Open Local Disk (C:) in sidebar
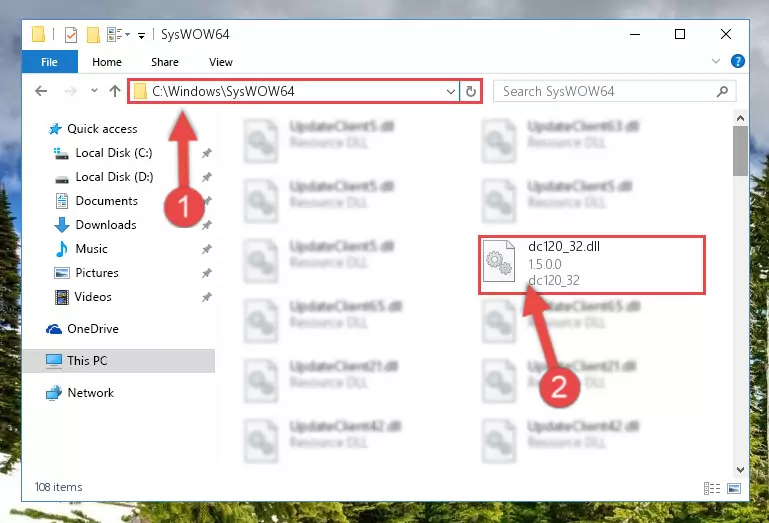This screenshot has width=769, height=523. 114,153
